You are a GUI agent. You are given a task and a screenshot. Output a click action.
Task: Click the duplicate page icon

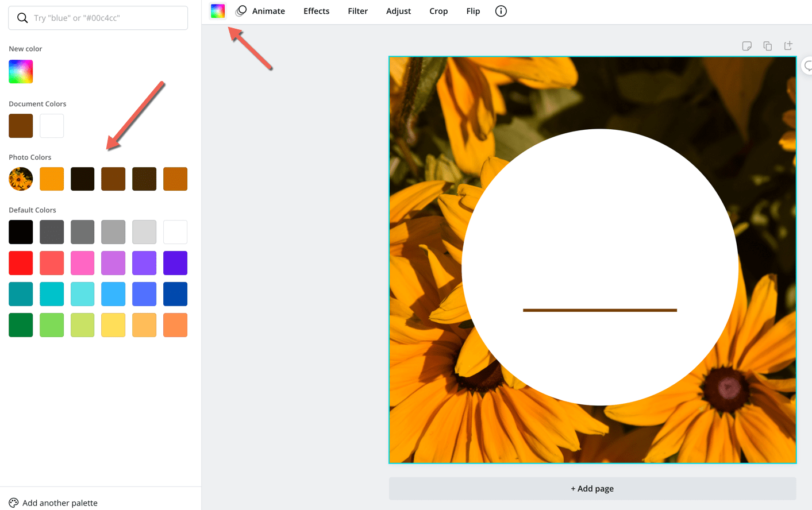pyautogui.click(x=768, y=46)
